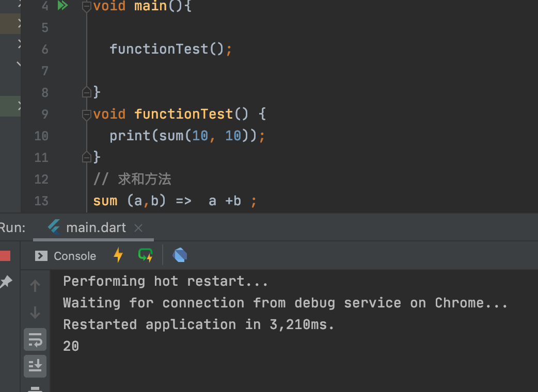Click the sum arrow function definition
This screenshot has height=392, width=538.
tap(175, 201)
